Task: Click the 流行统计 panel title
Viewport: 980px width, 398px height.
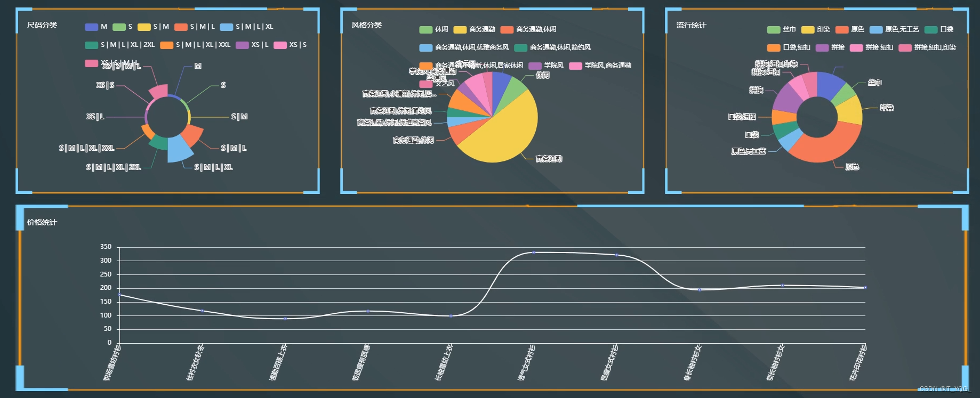Action: [692, 25]
